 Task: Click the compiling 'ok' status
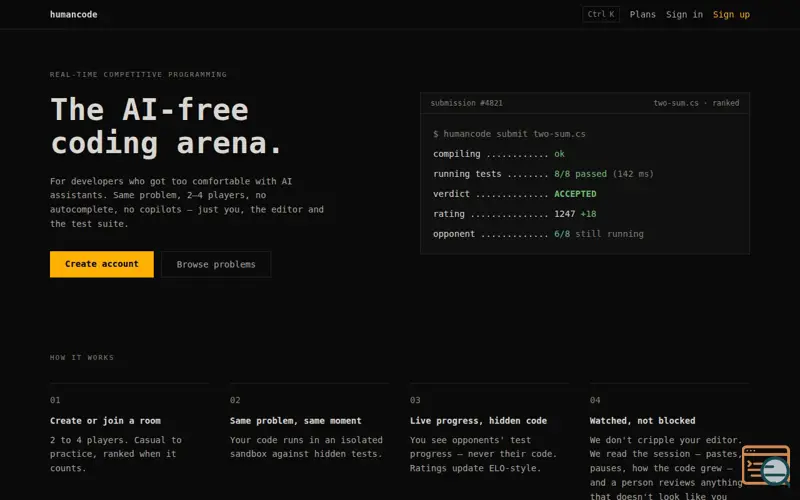coord(559,154)
